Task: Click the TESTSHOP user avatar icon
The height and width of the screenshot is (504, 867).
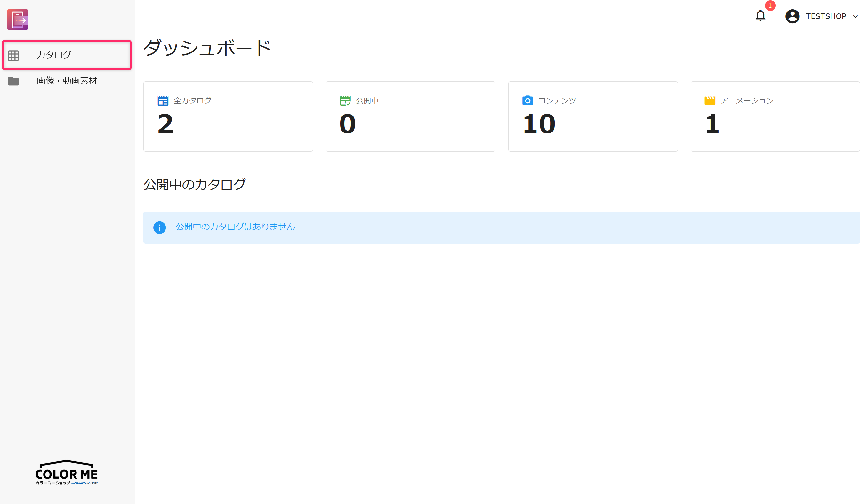Action: 792,16
